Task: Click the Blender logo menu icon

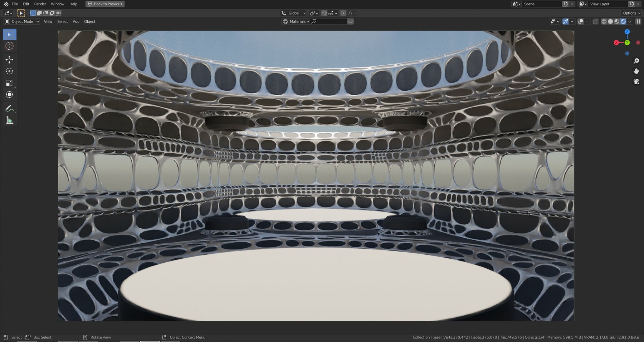Action: tap(6, 4)
